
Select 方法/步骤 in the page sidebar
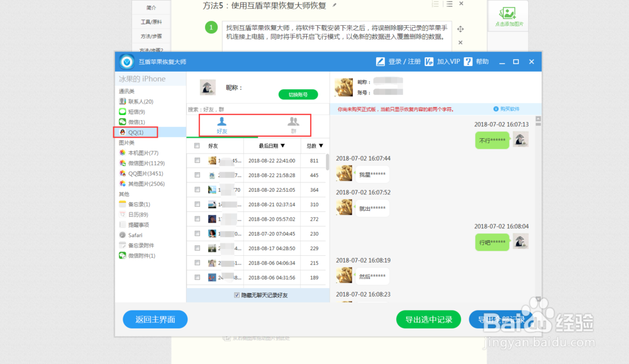(151, 36)
